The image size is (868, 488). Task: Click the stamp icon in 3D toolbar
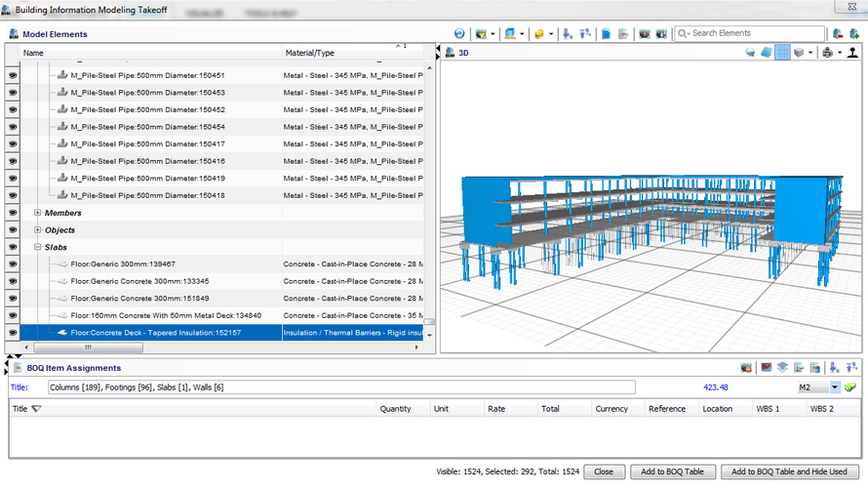[852, 53]
